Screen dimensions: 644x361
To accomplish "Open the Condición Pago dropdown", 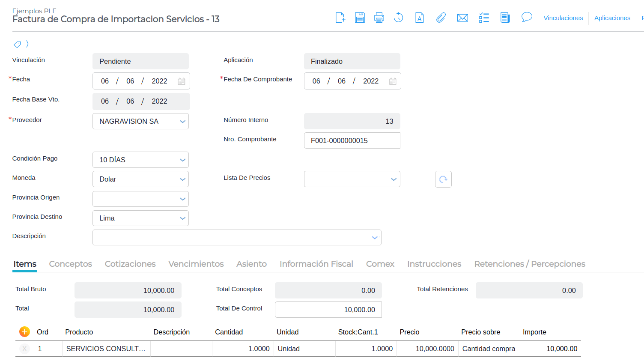I will click(183, 160).
